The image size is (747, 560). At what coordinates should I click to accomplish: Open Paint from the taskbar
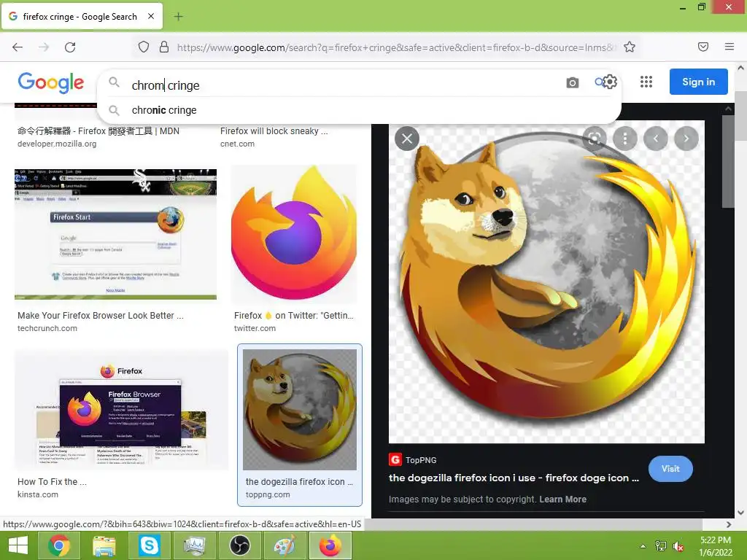click(x=285, y=545)
